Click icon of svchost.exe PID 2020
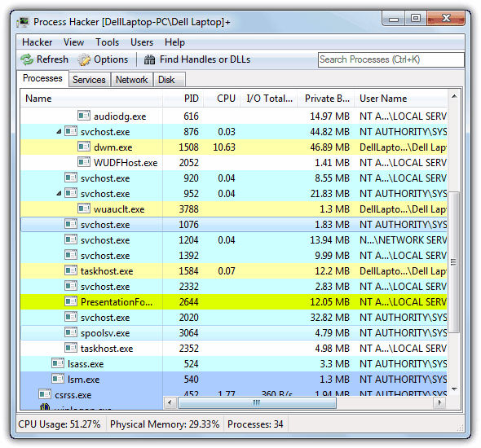The height and width of the screenshot is (448, 481). [x=71, y=317]
